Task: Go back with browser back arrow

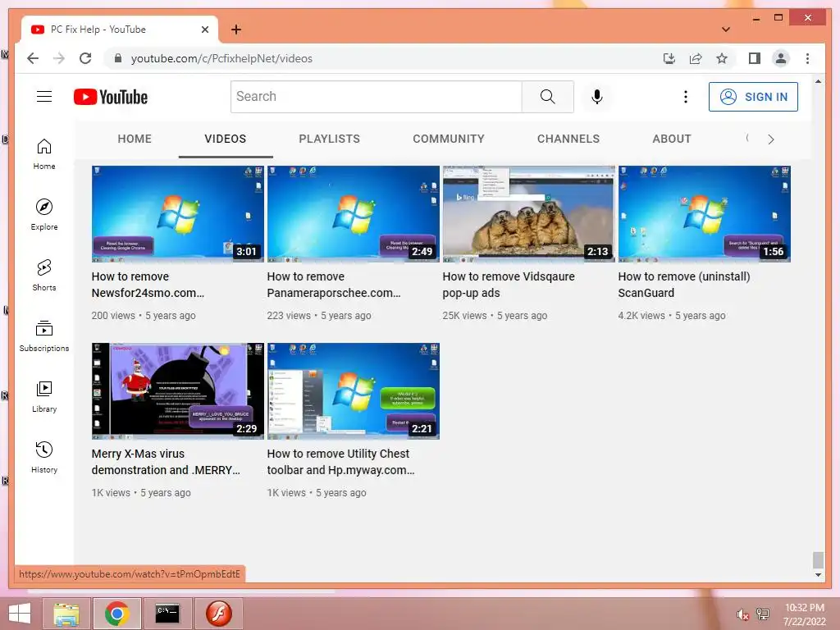Action: point(33,58)
